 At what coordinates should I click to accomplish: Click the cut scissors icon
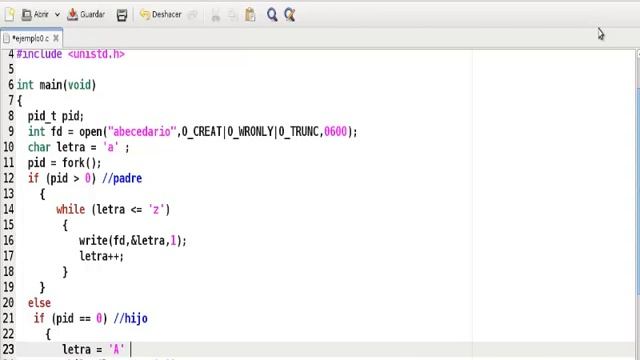pyautogui.click(x=216, y=15)
